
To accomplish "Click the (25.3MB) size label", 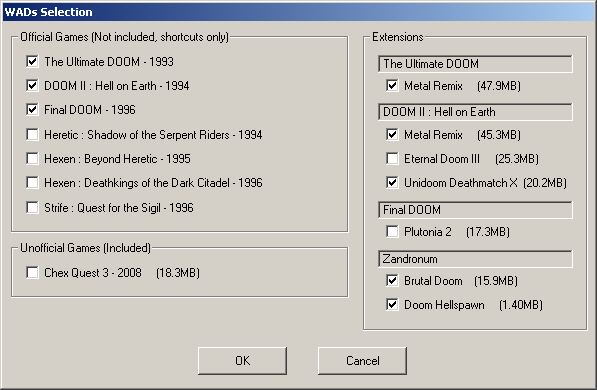I will (517, 158).
